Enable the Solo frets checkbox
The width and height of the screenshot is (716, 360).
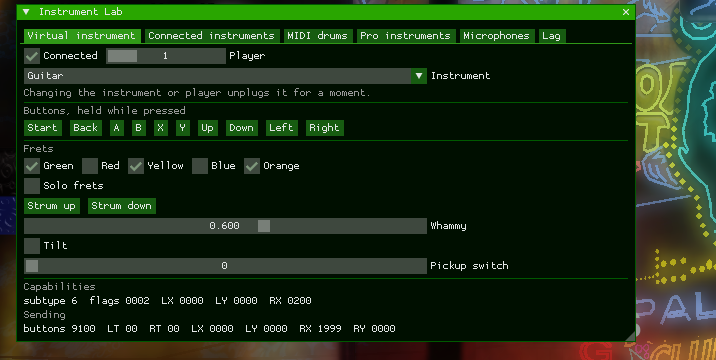32,186
